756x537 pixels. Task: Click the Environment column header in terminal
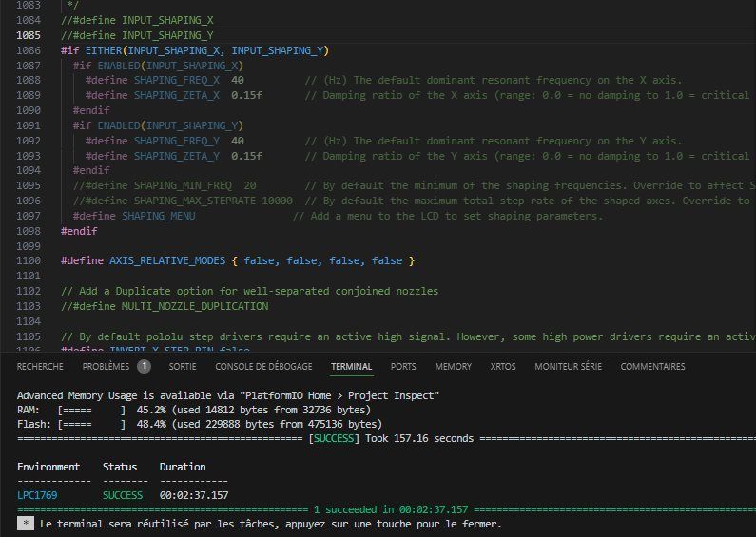pos(48,467)
